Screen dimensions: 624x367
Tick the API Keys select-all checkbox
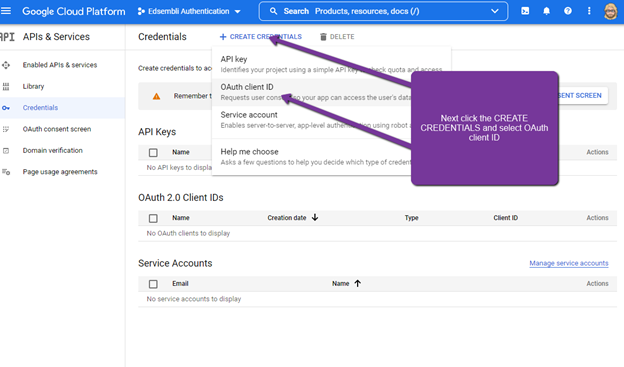(153, 152)
